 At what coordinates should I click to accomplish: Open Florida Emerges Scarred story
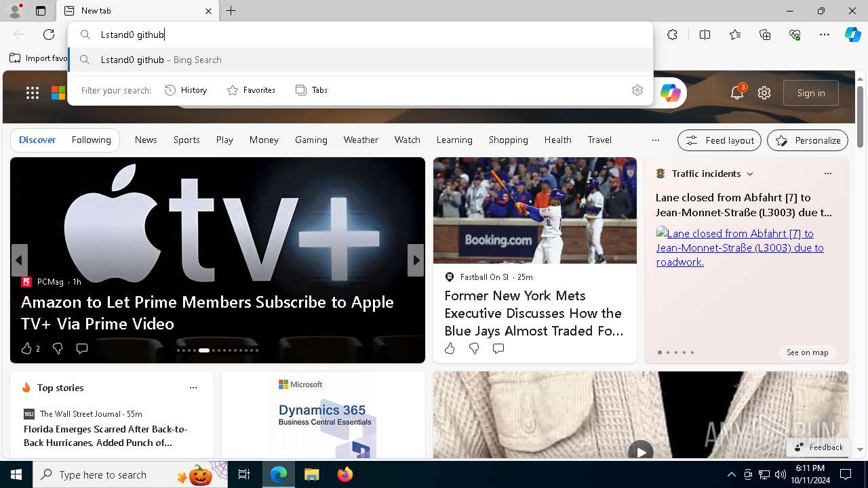point(106,436)
